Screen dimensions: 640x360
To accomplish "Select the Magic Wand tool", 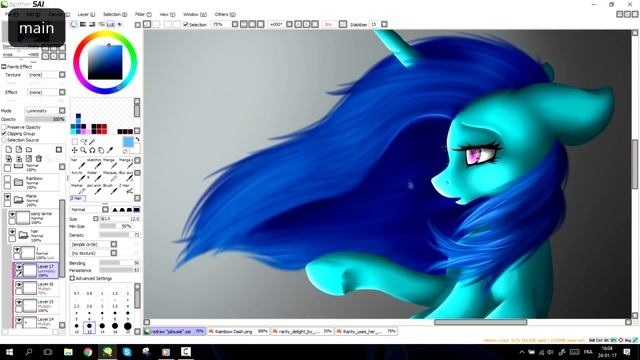I will coord(92,141).
